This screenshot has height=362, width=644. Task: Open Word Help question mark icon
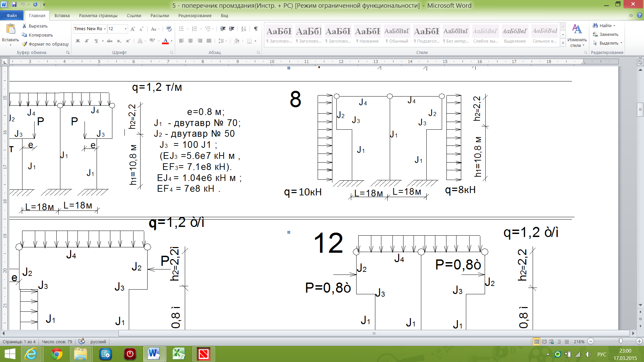tap(639, 15)
